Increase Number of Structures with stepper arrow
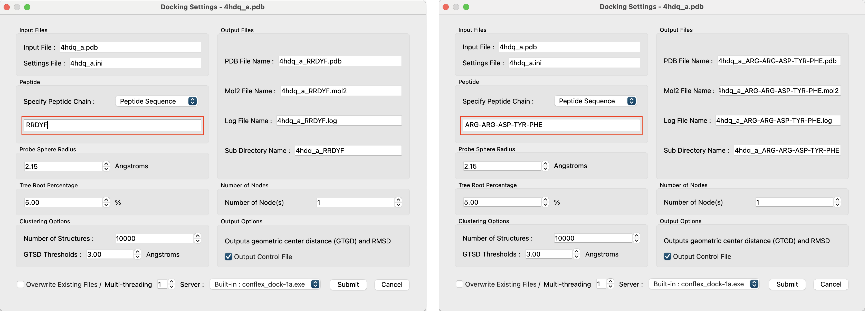 tap(197, 236)
